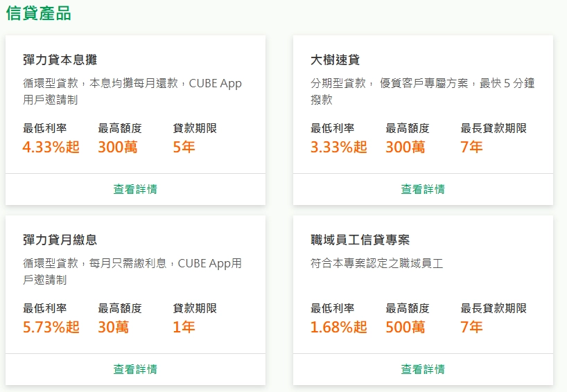Click 最長貸款期限 label in 職域員工信貸專案 card

[494, 308]
